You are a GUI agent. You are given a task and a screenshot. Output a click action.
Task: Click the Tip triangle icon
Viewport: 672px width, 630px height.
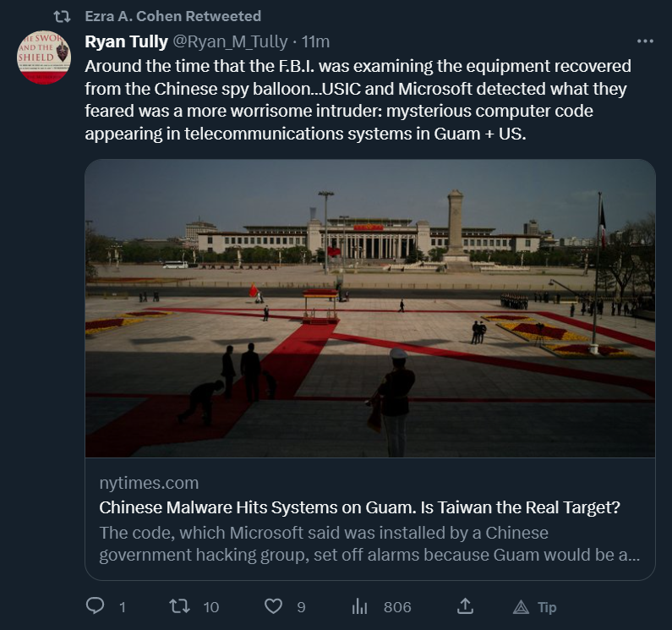[x=521, y=606]
